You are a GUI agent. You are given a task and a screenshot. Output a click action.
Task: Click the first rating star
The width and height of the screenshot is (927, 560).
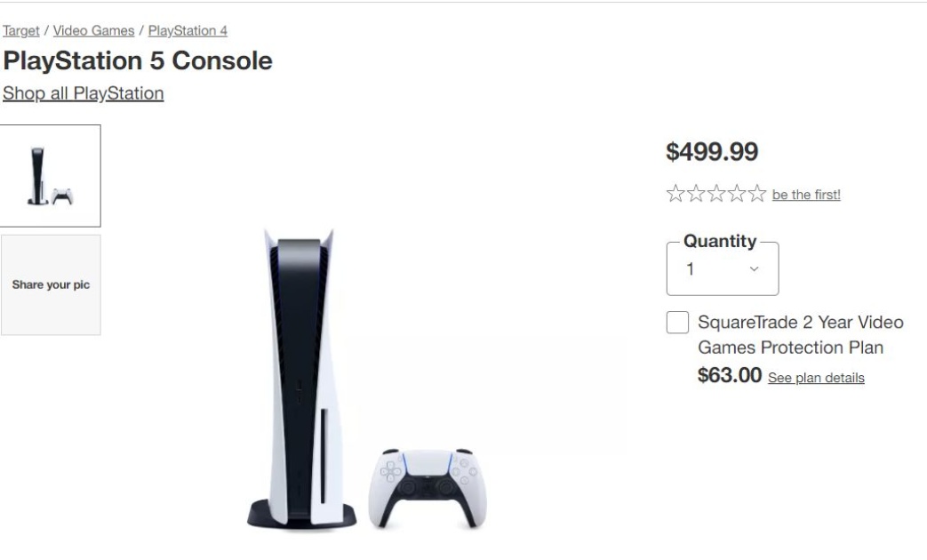[x=675, y=194]
